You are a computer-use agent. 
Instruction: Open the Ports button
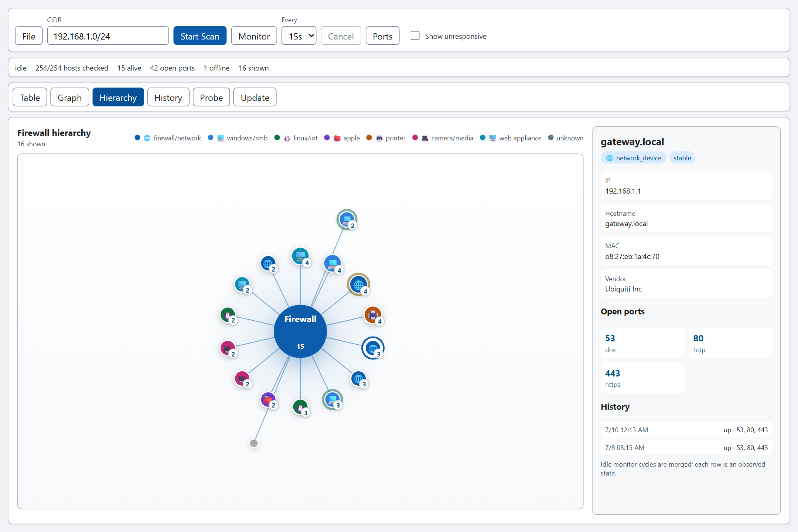(382, 35)
